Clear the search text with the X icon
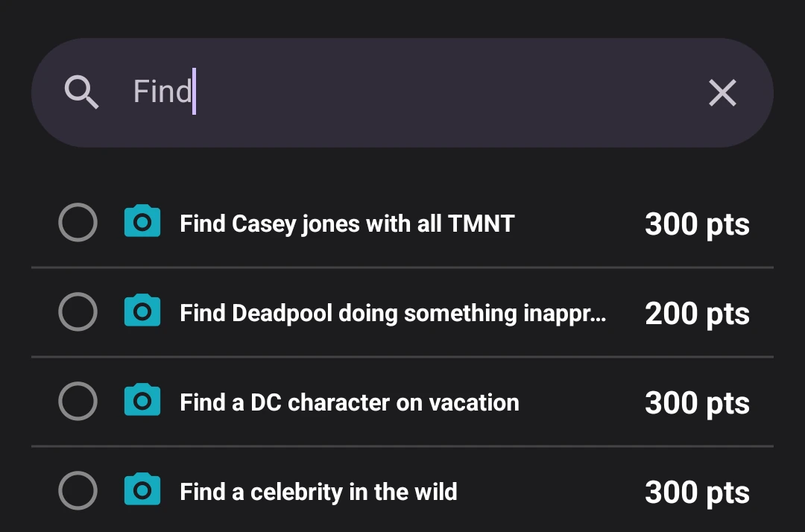 [722, 93]
